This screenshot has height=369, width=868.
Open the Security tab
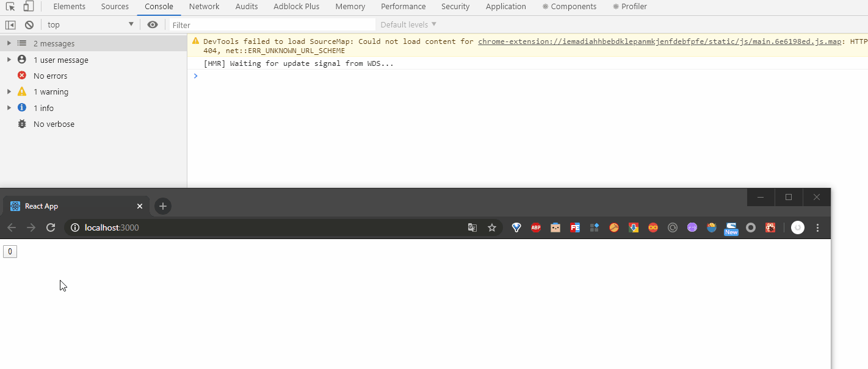click(x=455, y=7)
